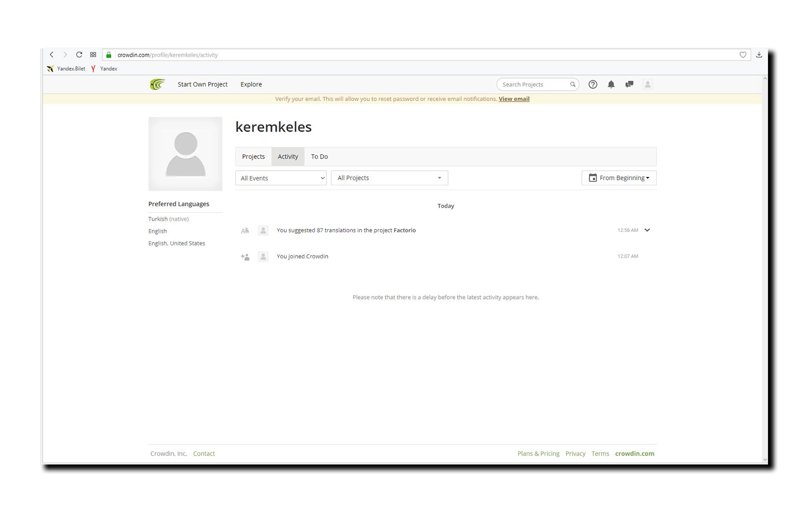Click the search magnifier icon
The height and width of the screenshot is (508, 812).
(573, 84)
